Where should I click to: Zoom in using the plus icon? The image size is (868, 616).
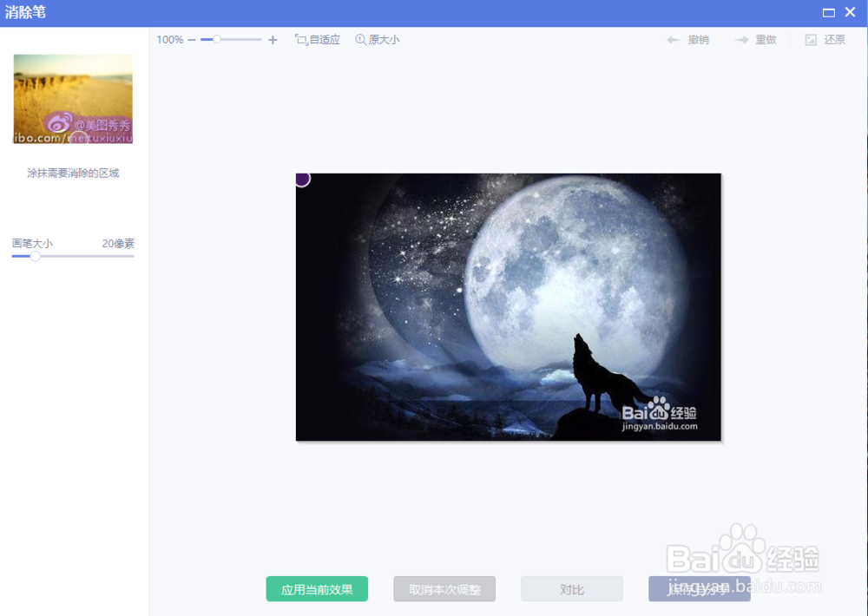click(273, 39)
